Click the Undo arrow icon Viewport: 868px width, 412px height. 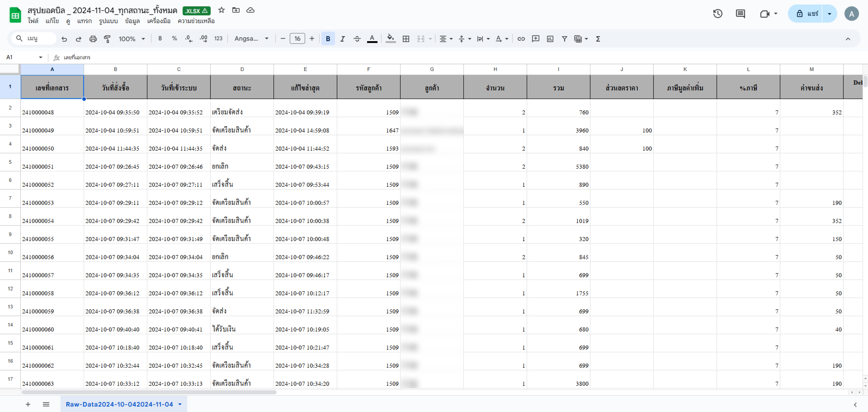point(64,39)
